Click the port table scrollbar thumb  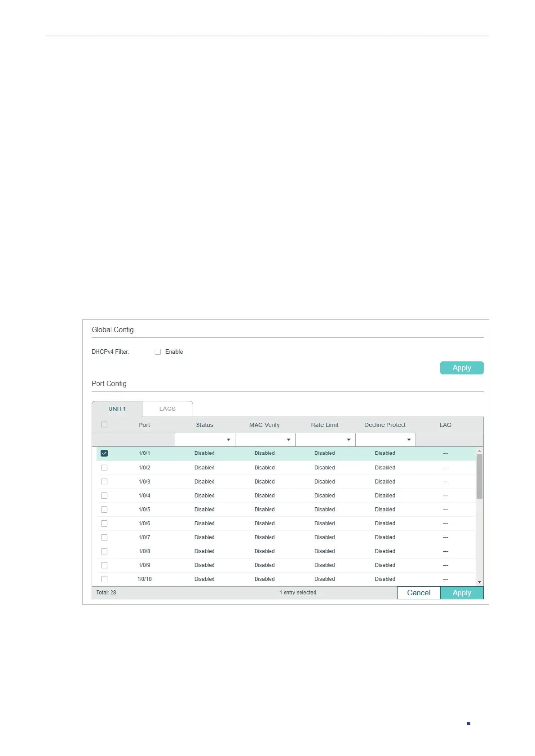coord(479,476)
